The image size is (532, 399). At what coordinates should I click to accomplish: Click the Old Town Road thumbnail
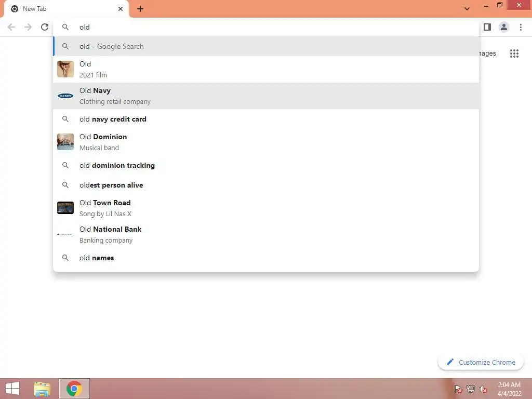pos(65,208)
